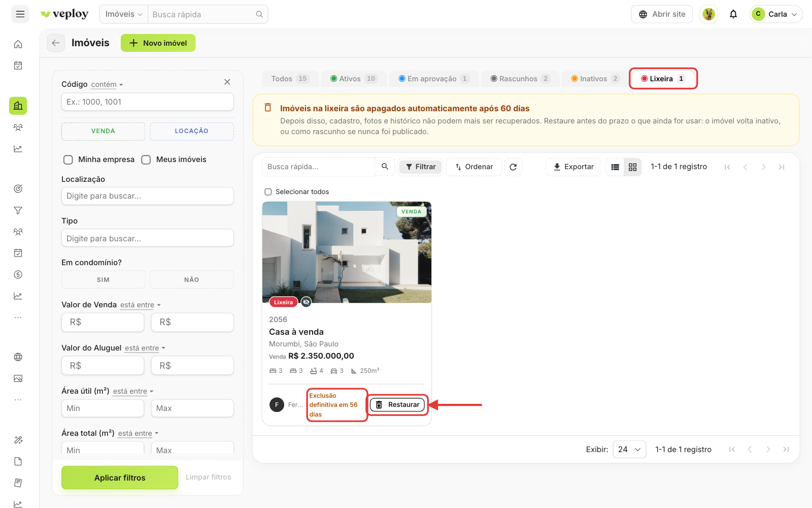
Task: Open the Exibir 24 dropdown
Action: pyautogui.click(x=629, y=449)
